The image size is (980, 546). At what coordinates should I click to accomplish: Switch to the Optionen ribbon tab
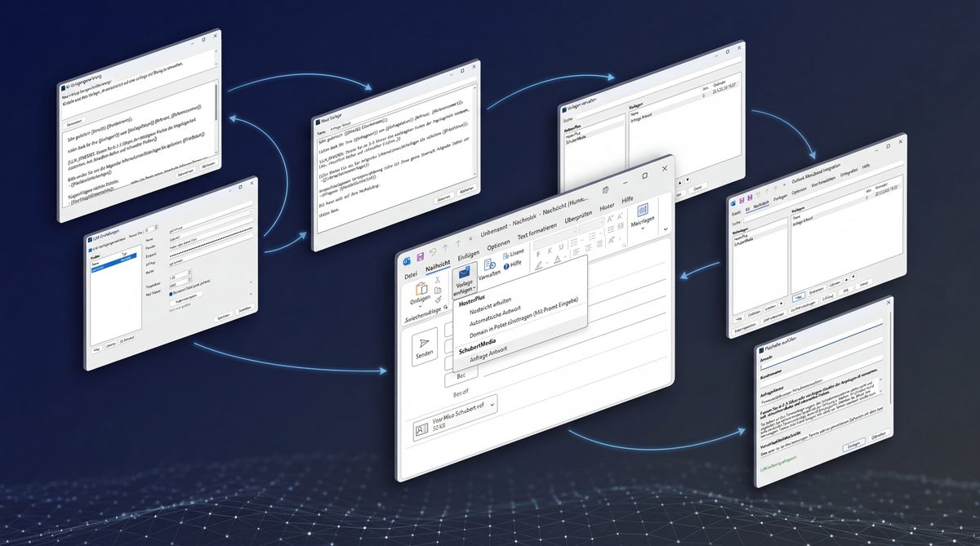click(499, 243)
